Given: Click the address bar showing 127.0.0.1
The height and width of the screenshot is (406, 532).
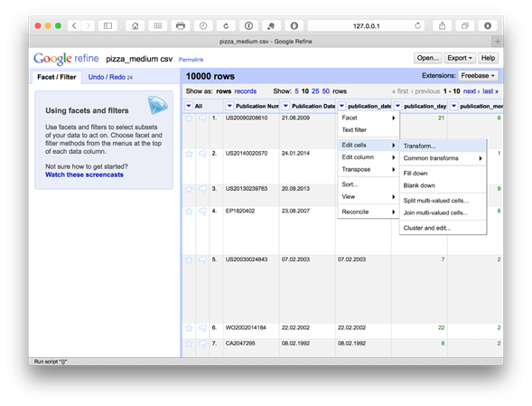Looking at the screenshot, I should click(367, 26).
